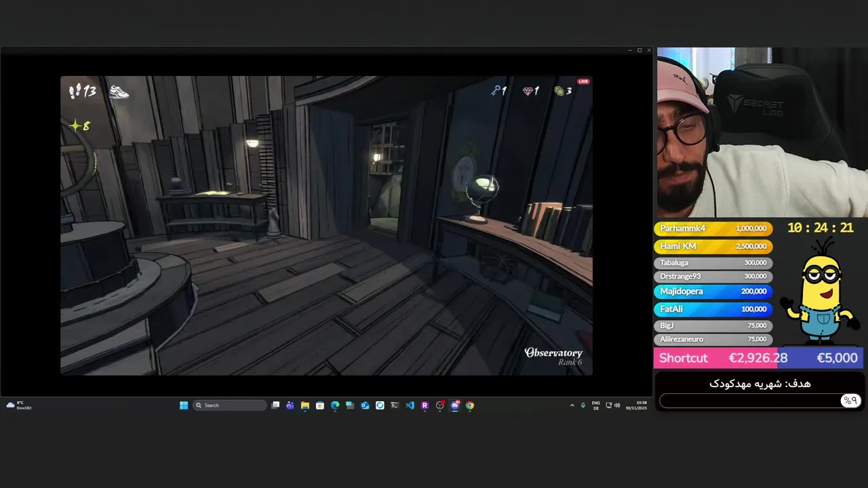Open network settings from the system tray
868x488 pixels.
point(609,405)
